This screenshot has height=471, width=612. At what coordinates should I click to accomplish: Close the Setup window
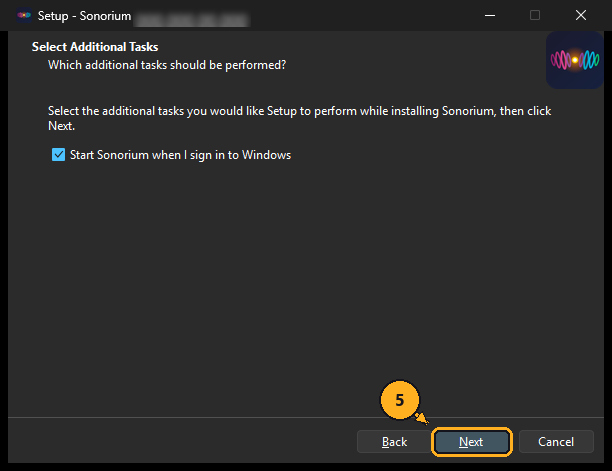581,16
